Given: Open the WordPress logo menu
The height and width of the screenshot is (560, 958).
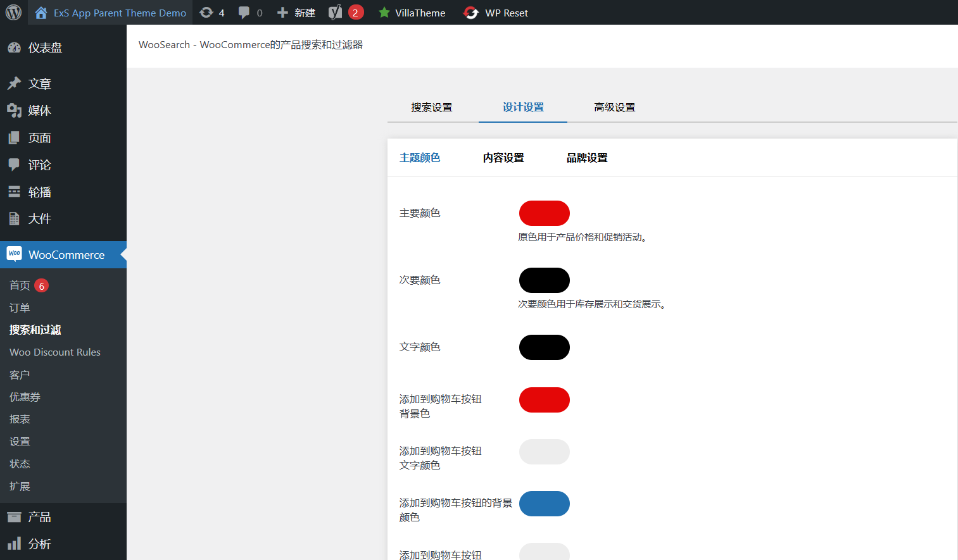Looking at the screenshot, I should (x=13, y=12).
